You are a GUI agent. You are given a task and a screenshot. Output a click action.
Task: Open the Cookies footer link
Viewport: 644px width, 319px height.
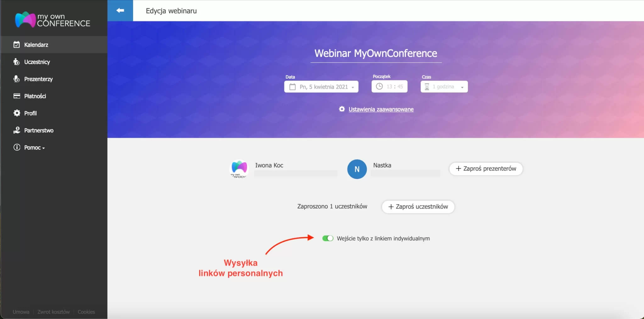(86, 312)
